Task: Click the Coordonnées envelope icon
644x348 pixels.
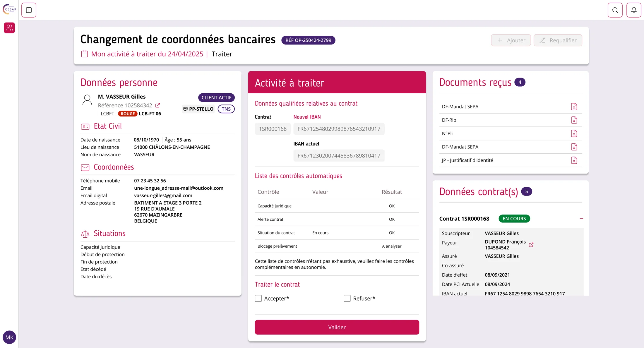Action: [x=85, y=167]
